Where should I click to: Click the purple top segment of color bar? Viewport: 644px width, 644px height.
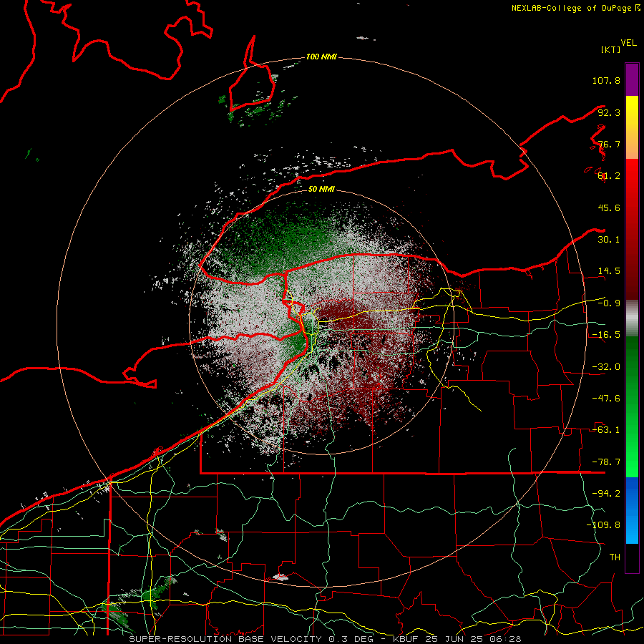pyautogui.click(x=632, y=79)
